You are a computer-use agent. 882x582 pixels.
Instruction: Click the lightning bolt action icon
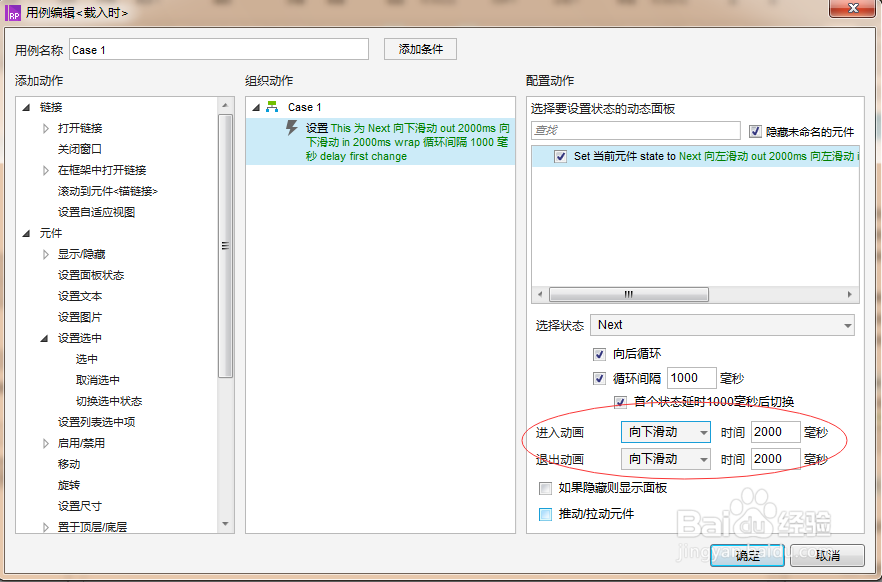[x=291, y=128]
